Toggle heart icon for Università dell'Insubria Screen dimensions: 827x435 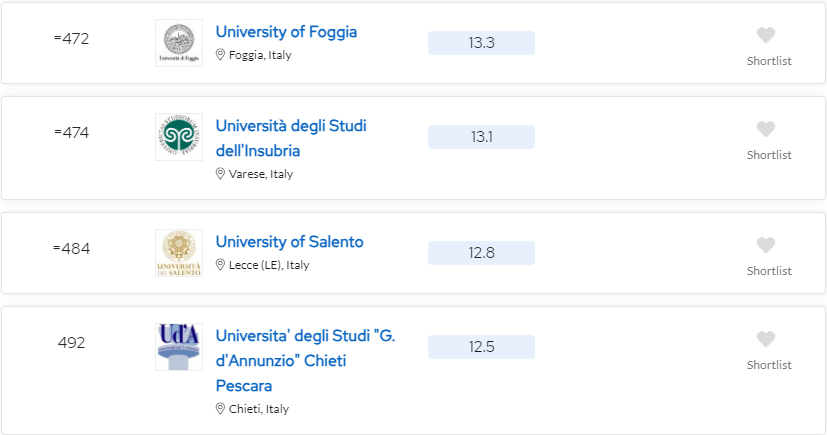[x=766, y=129]
